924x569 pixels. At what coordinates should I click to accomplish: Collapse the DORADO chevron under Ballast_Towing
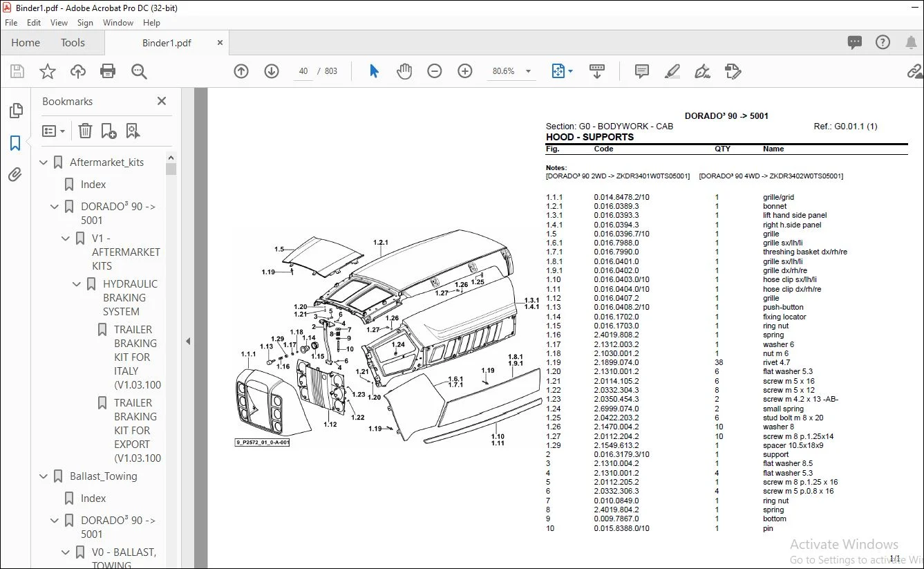click(55, 521)
